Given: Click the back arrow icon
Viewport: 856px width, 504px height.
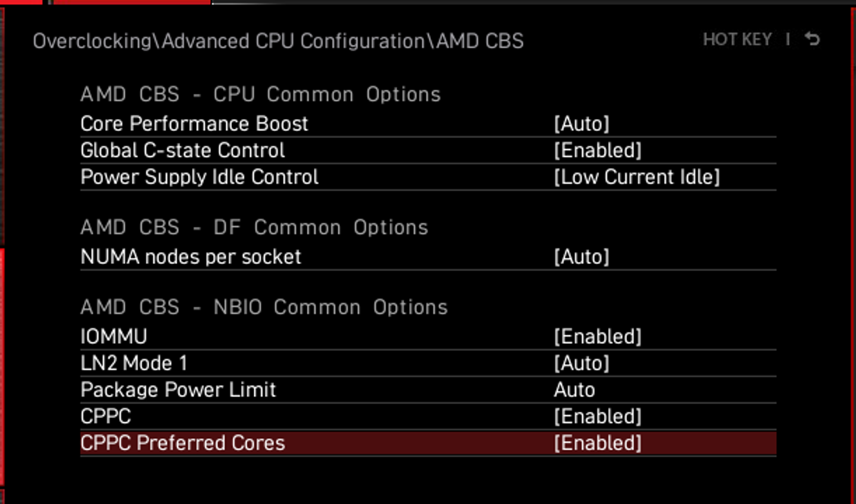Looking at the screenshot, I should 812,39.
